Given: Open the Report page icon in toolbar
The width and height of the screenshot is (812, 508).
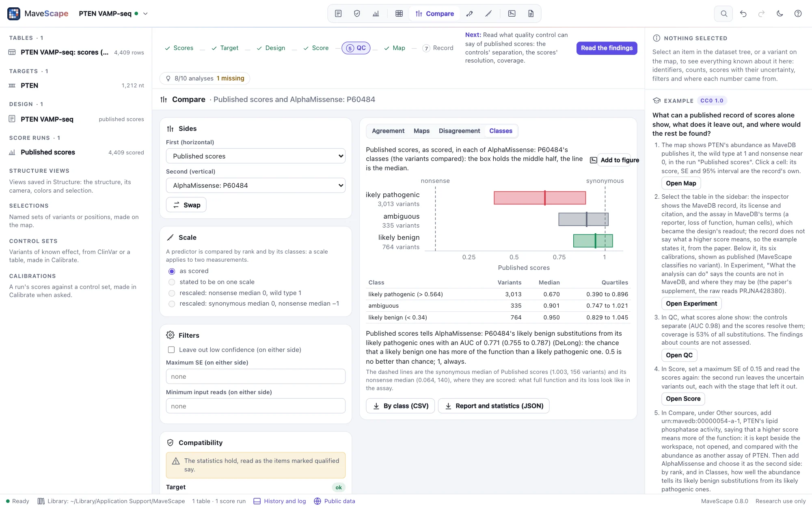Looking at the screenshot, I should pos(531,13).
